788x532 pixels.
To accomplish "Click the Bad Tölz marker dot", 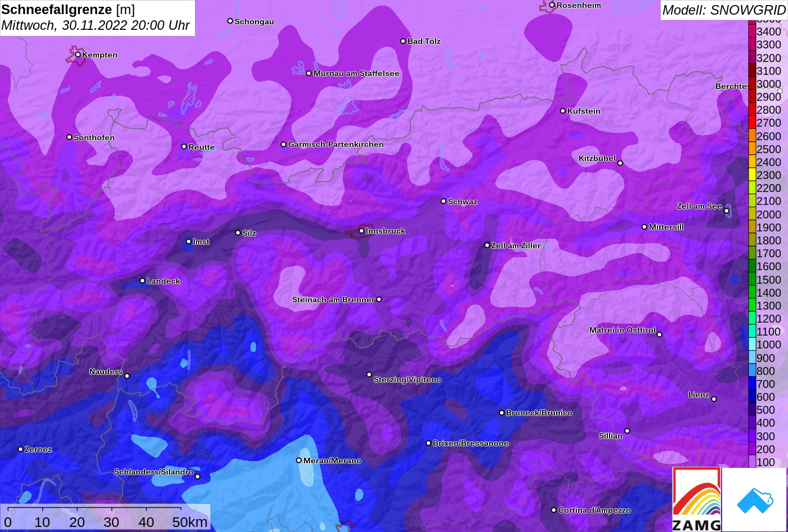I will 403,41.
